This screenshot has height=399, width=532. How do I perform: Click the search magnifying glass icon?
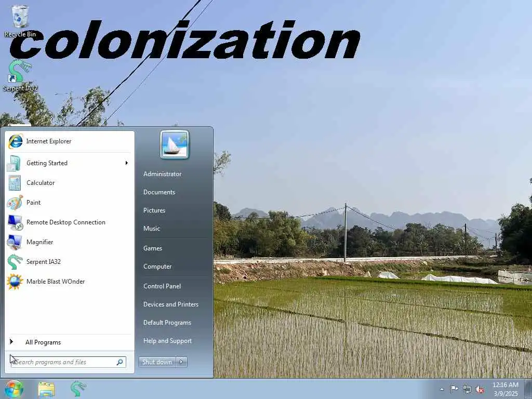tap(120, 362)
